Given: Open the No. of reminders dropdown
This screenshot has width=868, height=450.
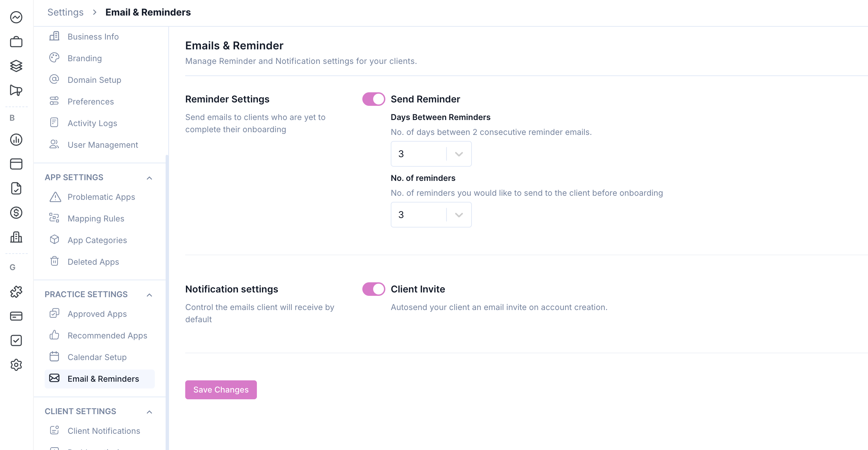Looking at the screenshot, I should click(x=431, y=215).
